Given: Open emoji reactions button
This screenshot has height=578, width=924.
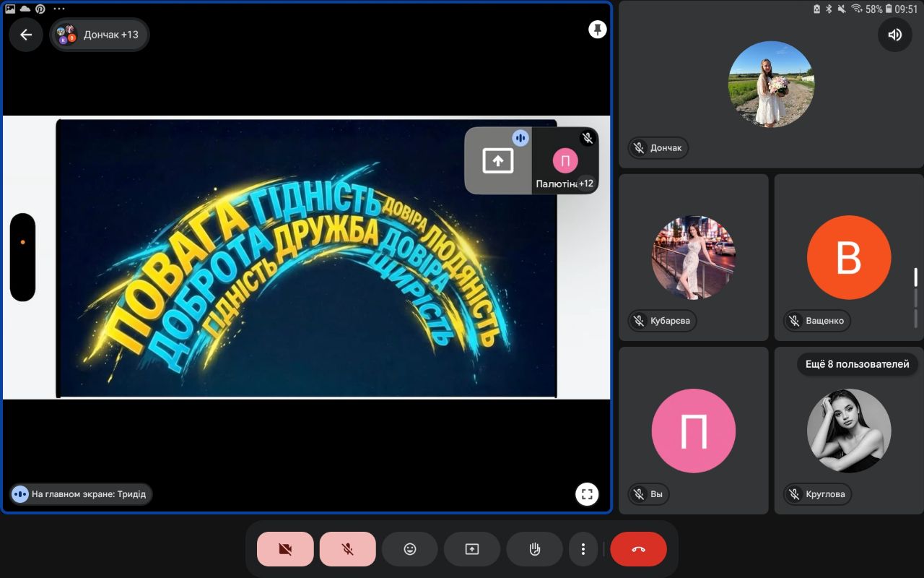Looking at the screenshot, I should point(410,549).
